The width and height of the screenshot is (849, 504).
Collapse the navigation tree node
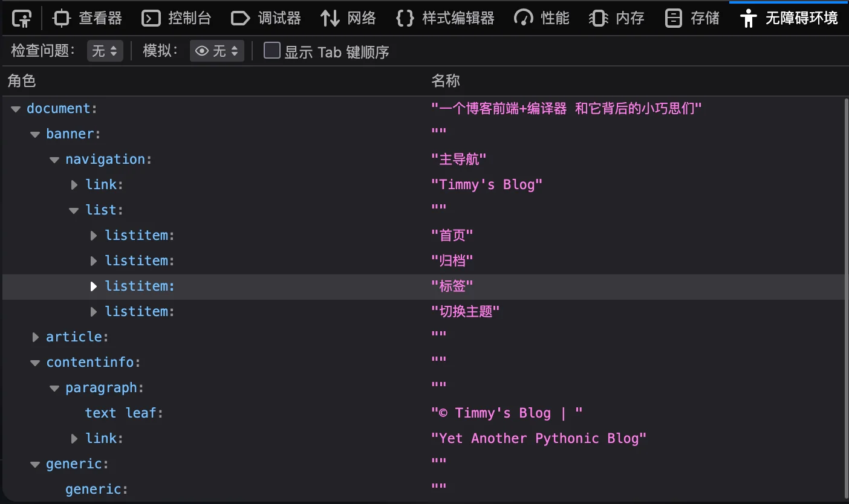pyautogui.click(x=54, y=160)
